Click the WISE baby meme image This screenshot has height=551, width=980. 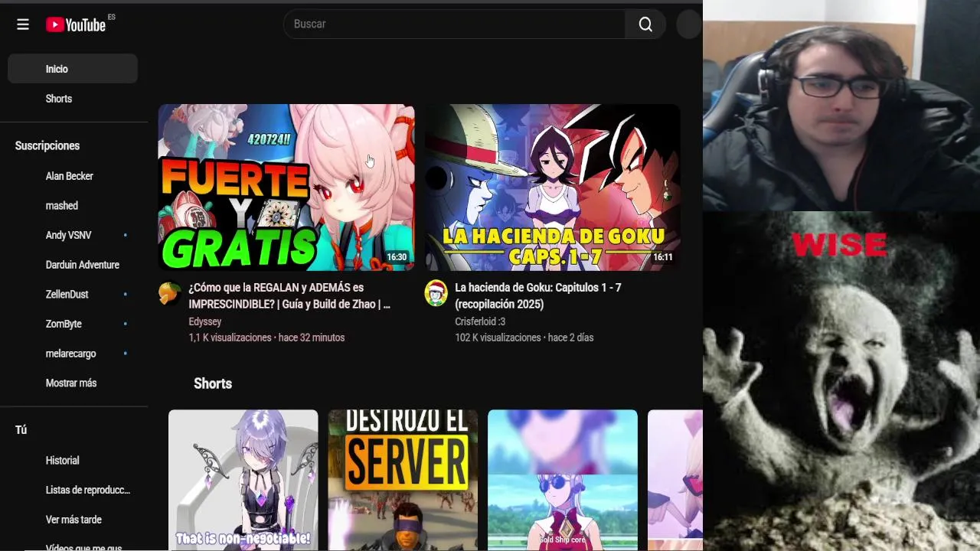[x=841, y=381]
